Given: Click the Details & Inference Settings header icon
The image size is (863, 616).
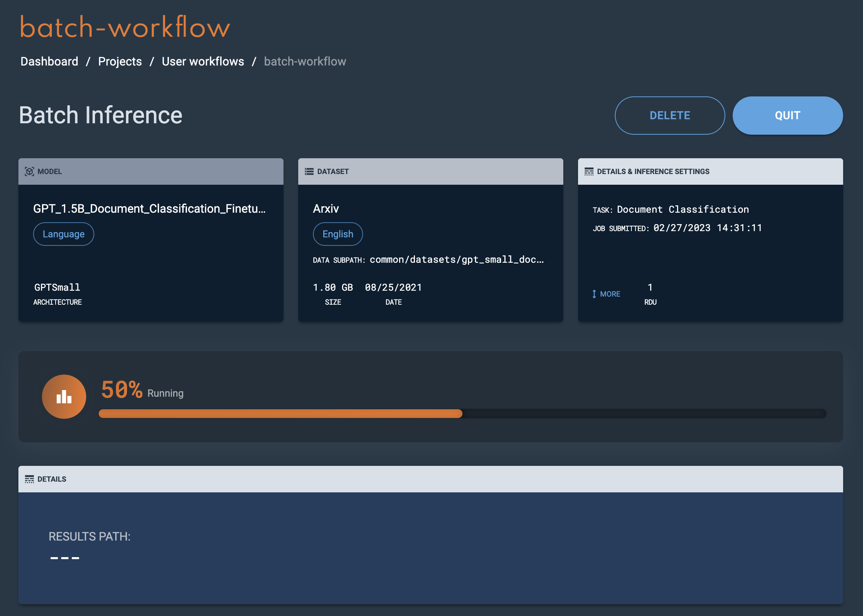Looking at the screenshot, I should point(589,171).
